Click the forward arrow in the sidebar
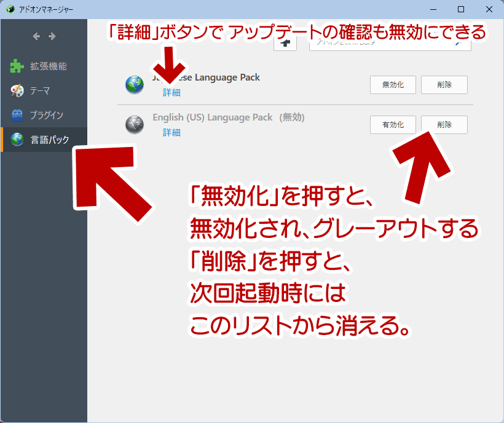504x423 pixels. [52, 36]
